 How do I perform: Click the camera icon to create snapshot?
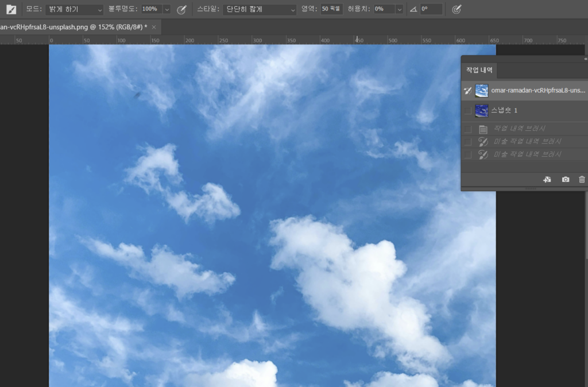tap(565, 180)
